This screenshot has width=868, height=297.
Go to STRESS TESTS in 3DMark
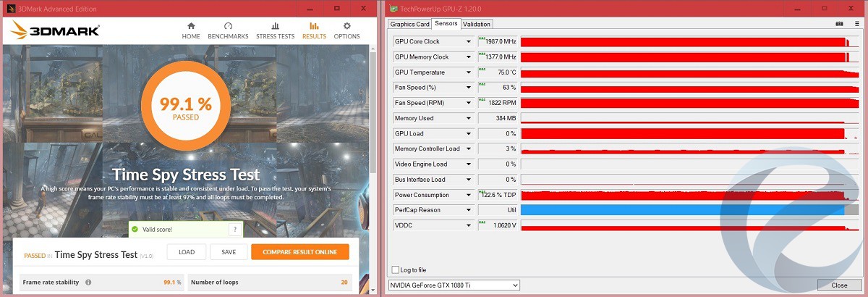point(275,30)
